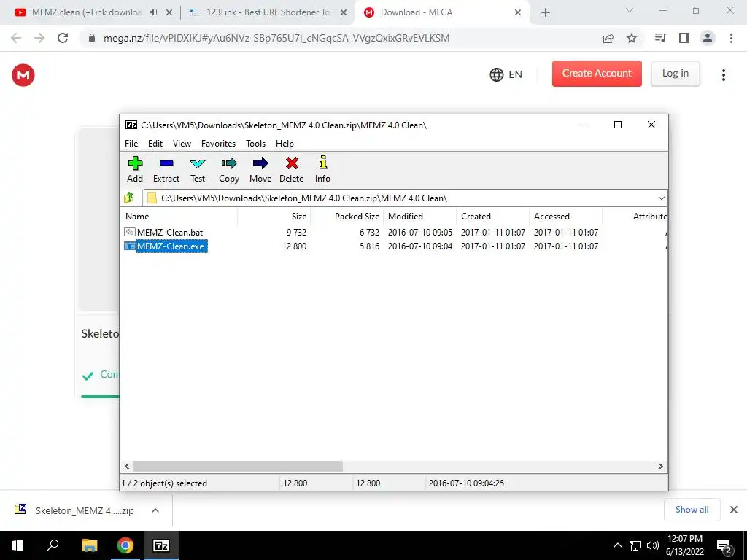Expand the download item options chevron
This screenshot has height=560, width=747.
(155, 510)
